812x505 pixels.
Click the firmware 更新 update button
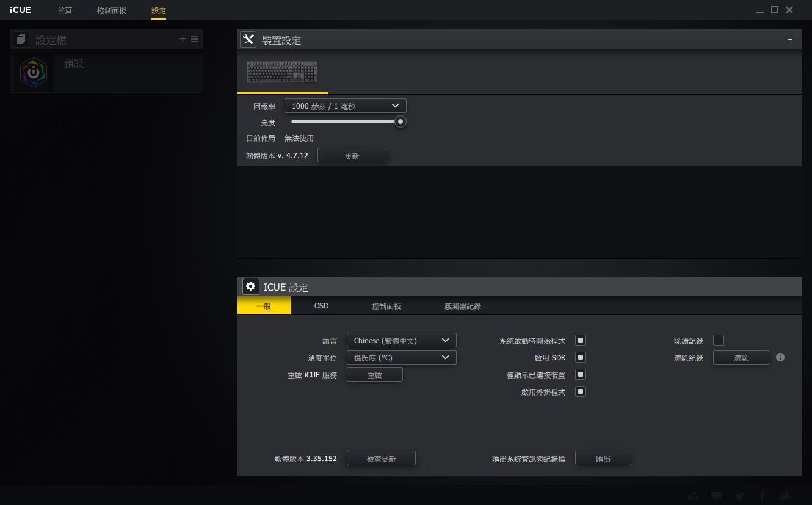(x=352, y=156)
